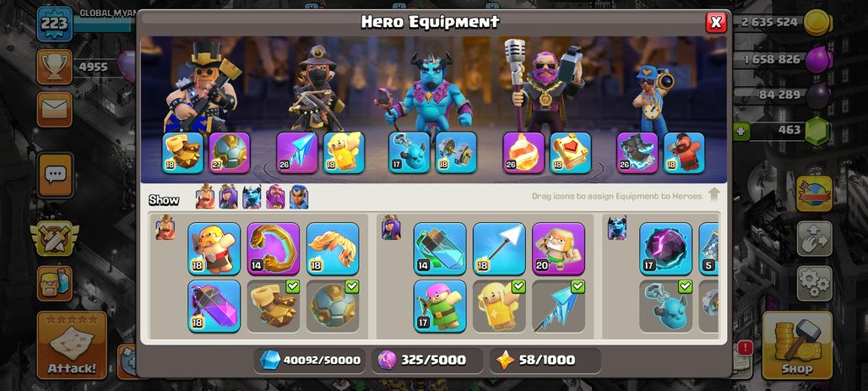
Task: Collapse panel with the up arrow
Action: (x=713, y=194)
